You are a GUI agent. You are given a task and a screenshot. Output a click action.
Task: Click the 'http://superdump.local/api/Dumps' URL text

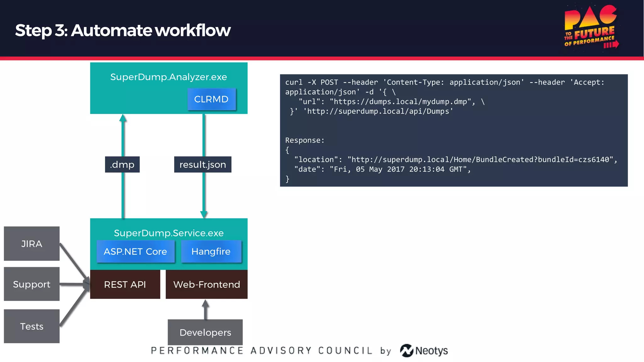click(x=378, y=112)
